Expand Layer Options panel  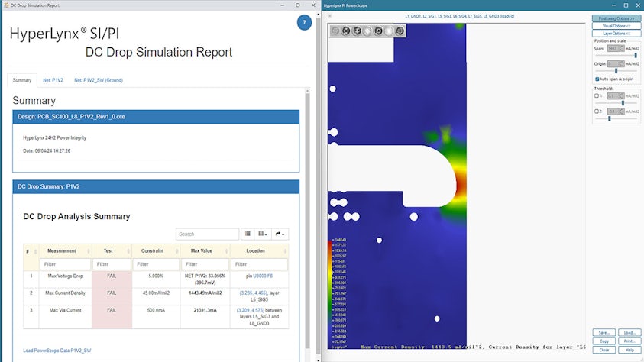click(616, 34)
